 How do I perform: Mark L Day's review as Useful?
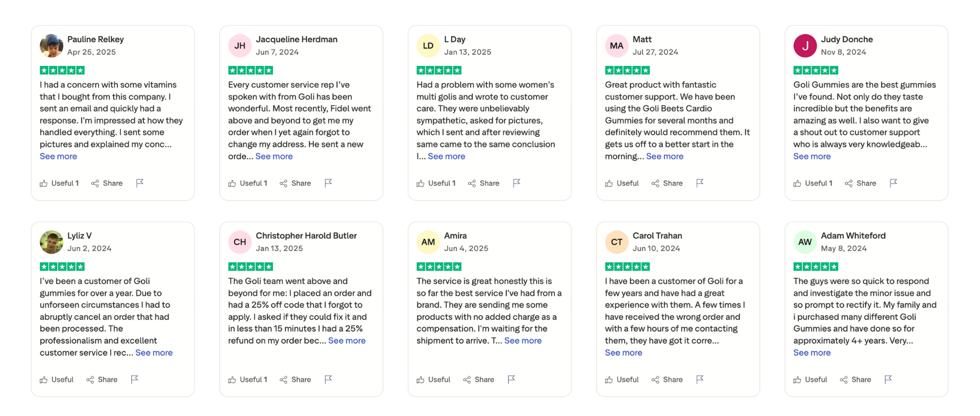coord(436,183)
